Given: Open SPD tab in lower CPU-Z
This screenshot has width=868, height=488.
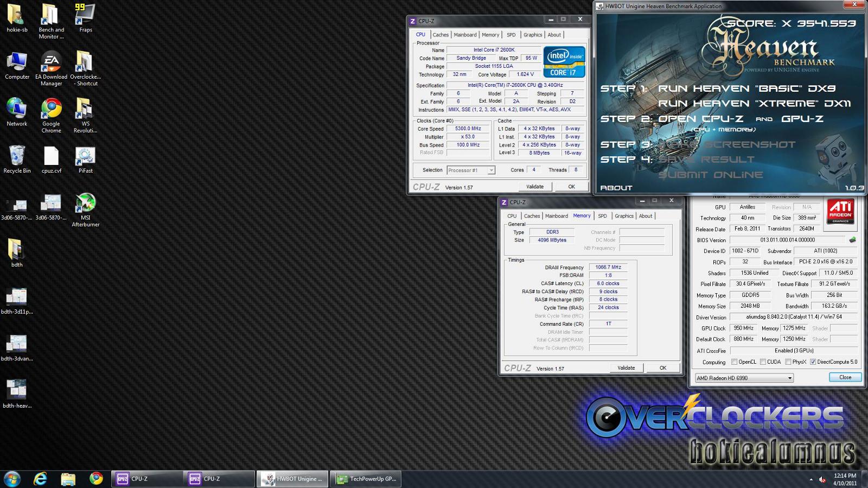Looking at the screenshot, I should point(602,216).
